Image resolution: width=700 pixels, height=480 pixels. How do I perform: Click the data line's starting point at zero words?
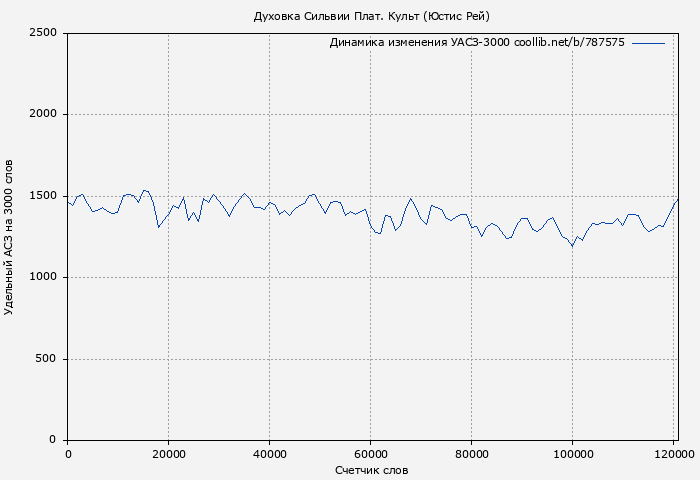click(68, 201)
